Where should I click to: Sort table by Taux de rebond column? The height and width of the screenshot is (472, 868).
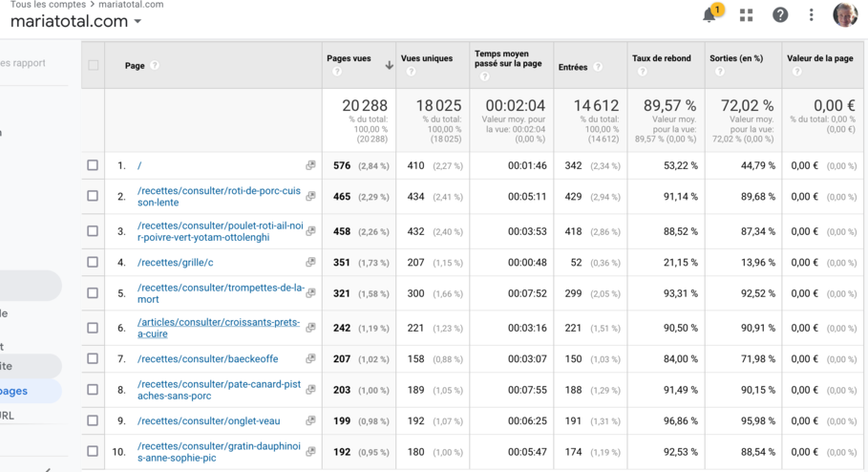[x=661, y=58]
